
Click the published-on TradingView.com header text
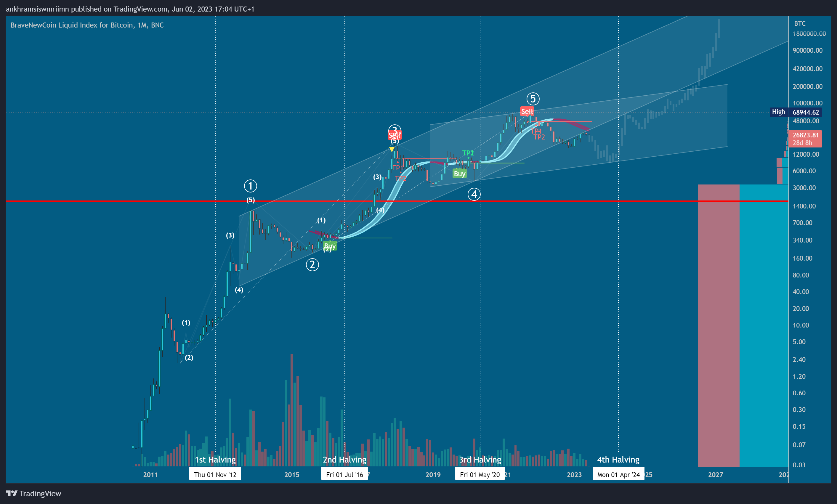click(130, 9)
